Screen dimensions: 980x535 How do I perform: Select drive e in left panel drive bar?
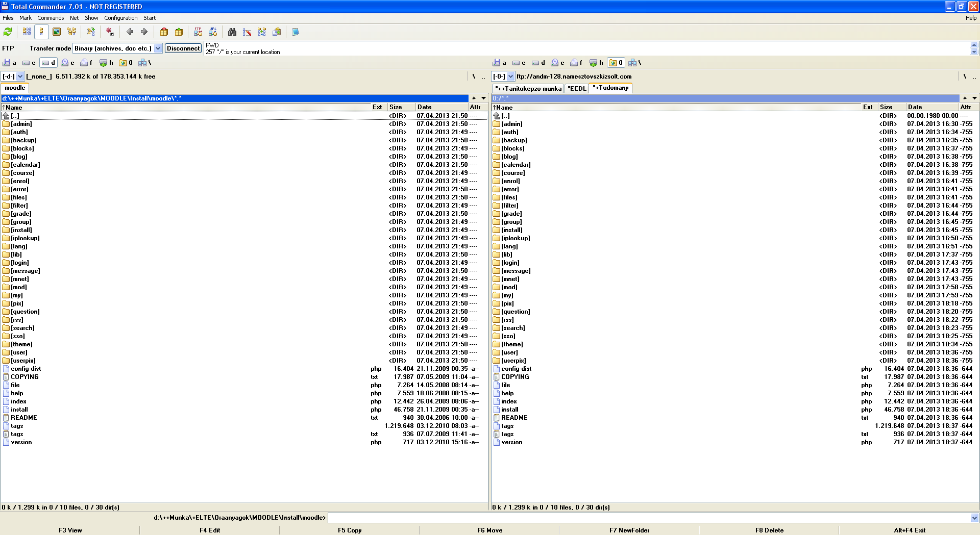point(68,63)
